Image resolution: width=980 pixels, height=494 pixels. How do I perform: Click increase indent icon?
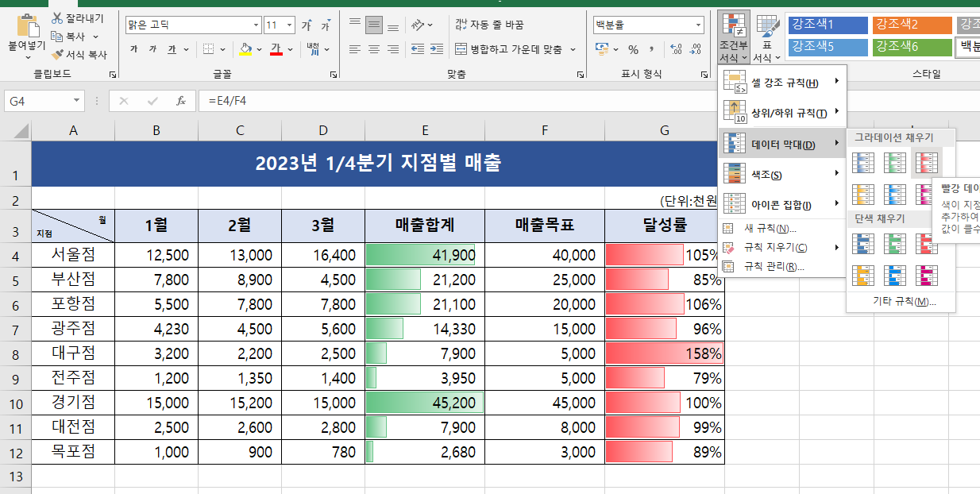click(438, 49)
